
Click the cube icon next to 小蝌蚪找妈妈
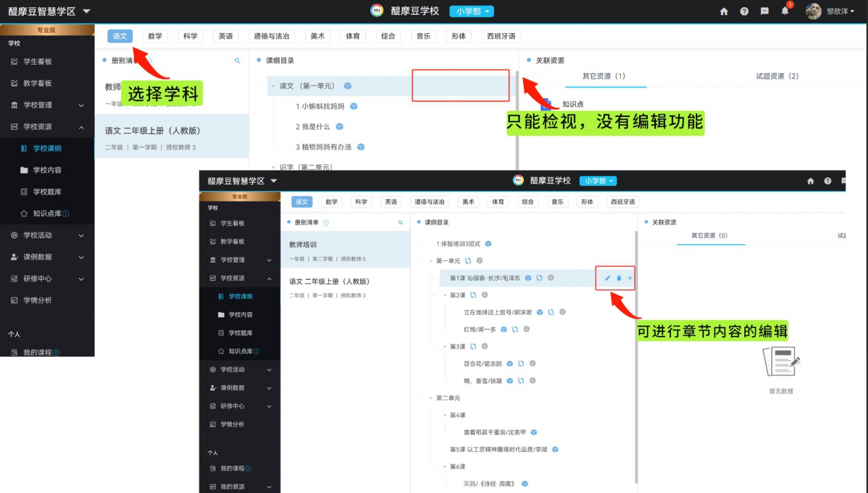354,106
